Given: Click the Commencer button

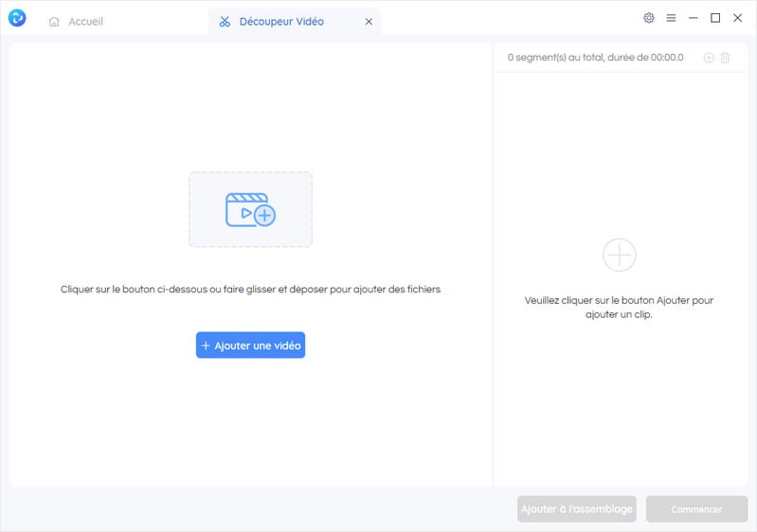Looking at the screenshot, I should click(x=696, y=509).
